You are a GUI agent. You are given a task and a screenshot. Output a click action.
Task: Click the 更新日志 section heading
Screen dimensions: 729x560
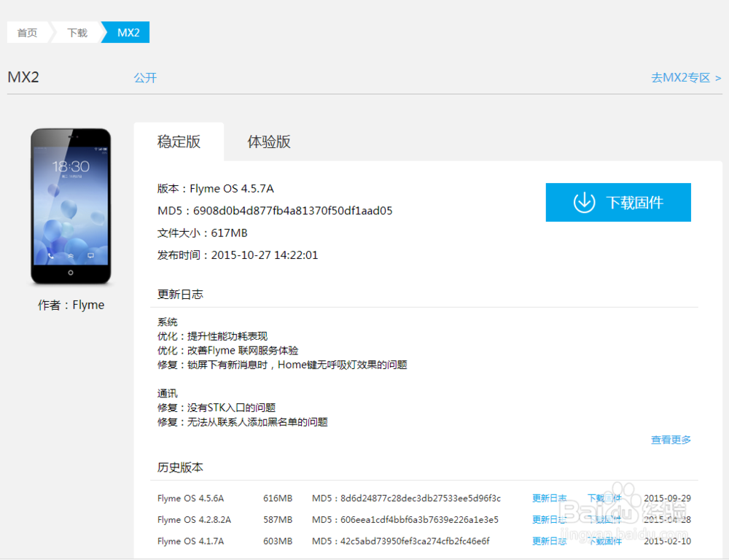point(180,295)
